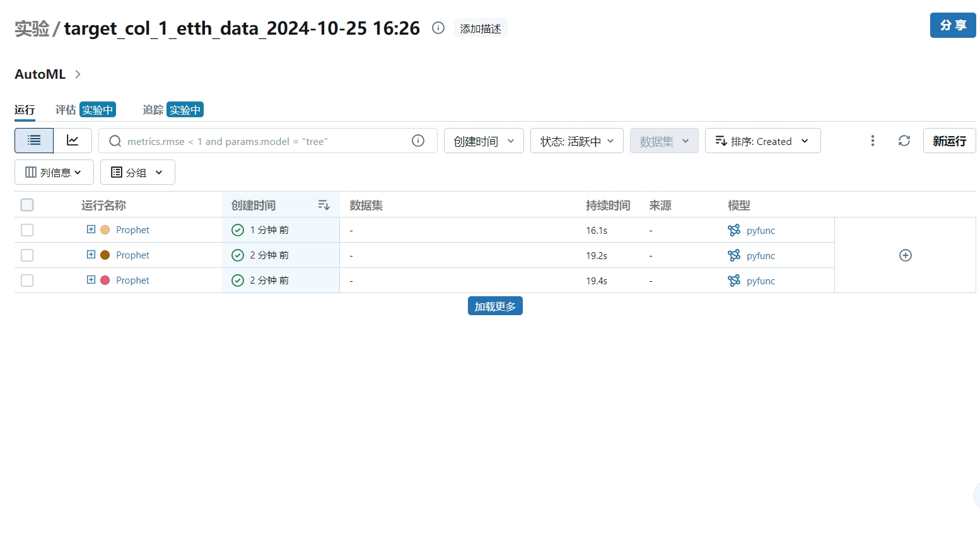Click the 分享 share button

(953, 25)
